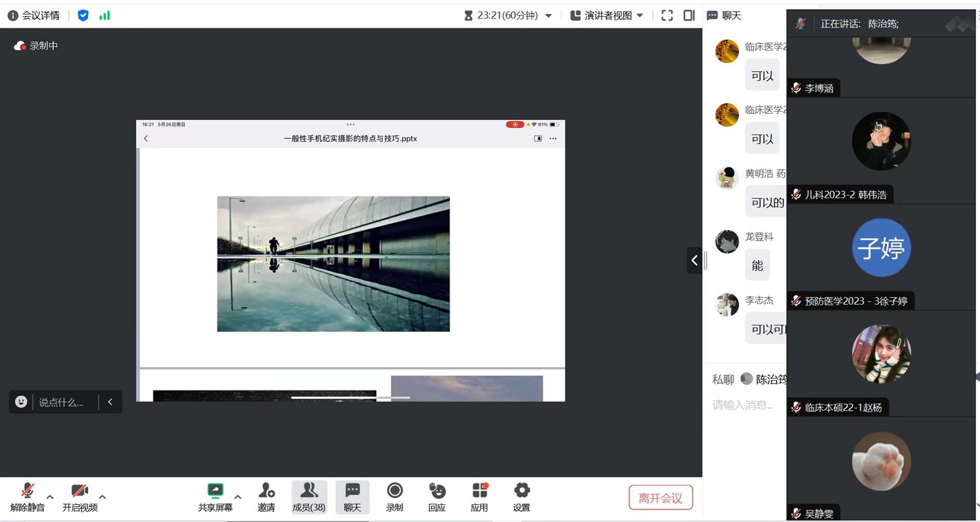This screenshot has height=522, width=980.
Task: Click 黄明浩's chat avatar
Action: [727, 177]
